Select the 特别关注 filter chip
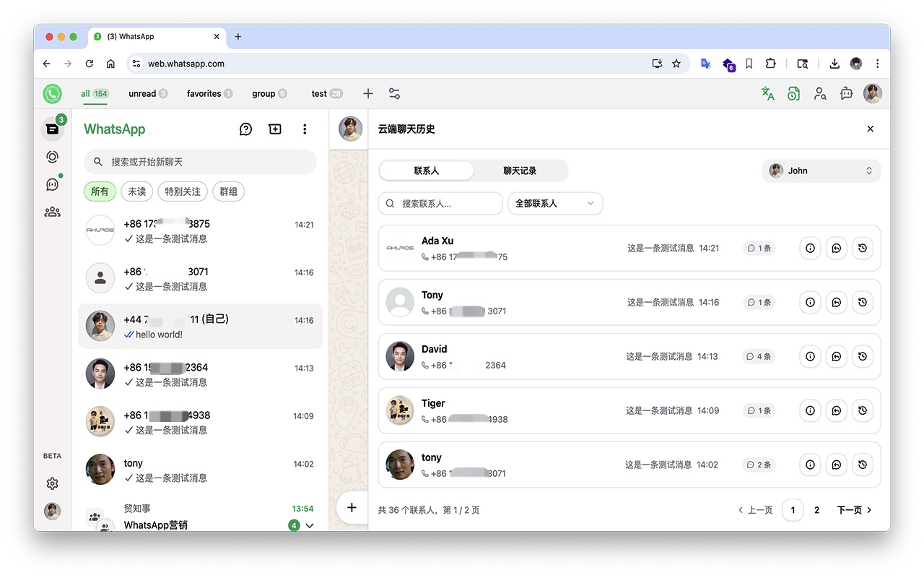Screen dimensions: 924x578 coord(183,191)
